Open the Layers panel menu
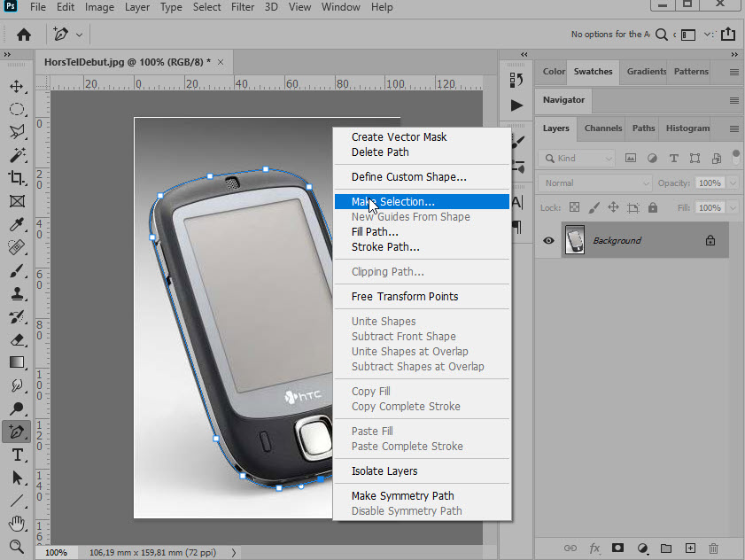Image resolution: width=745 pixels, height=560 pixels. click(x=734, y=128)
